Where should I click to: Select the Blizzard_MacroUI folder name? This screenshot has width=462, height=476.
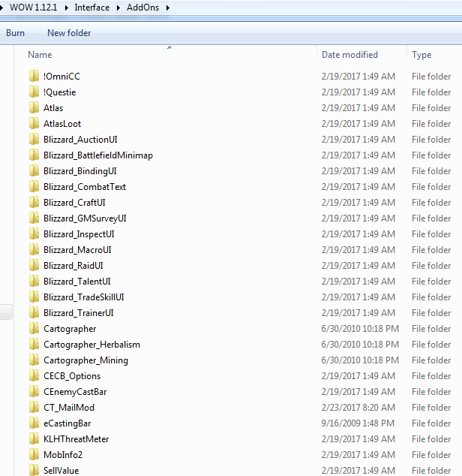(77, 250)
